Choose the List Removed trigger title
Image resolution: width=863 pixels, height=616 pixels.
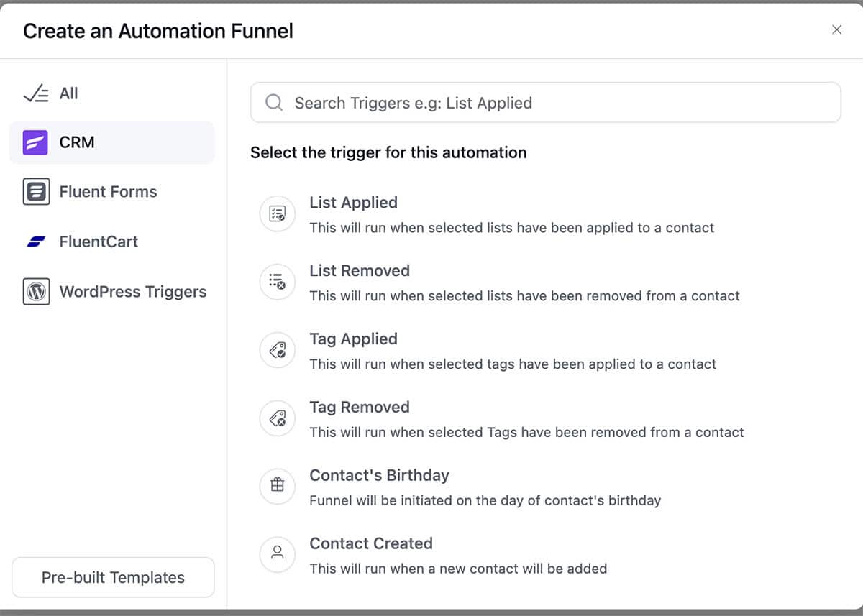pyautogui.click(x=360, y=271)
